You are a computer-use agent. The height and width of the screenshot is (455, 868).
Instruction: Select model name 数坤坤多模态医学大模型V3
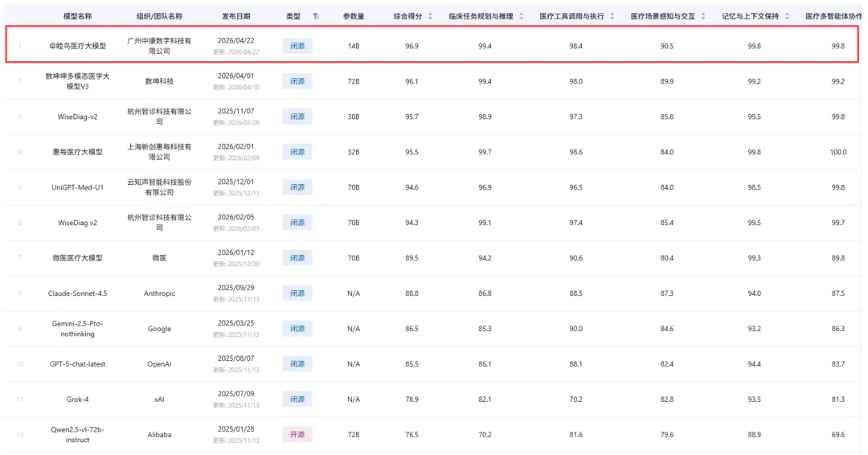(x=77, y=81)
